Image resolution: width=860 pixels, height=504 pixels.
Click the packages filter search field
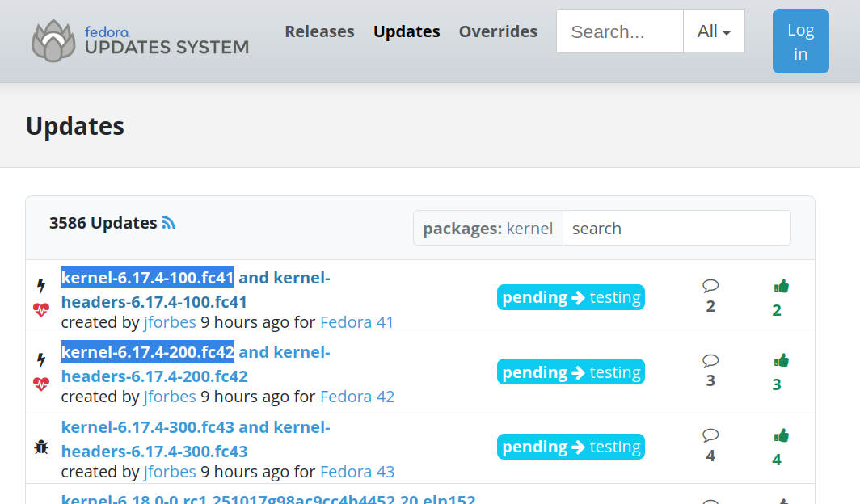click(676, 229)
